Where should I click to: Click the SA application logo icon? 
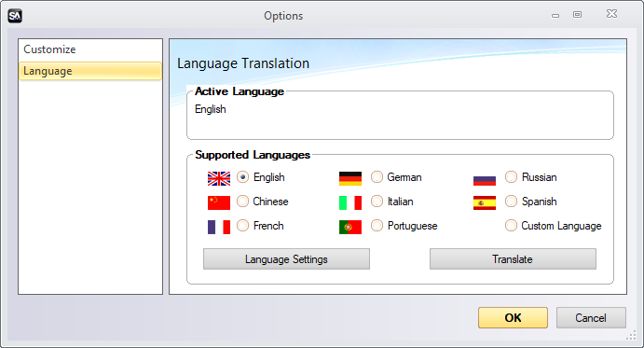[15, 16]
